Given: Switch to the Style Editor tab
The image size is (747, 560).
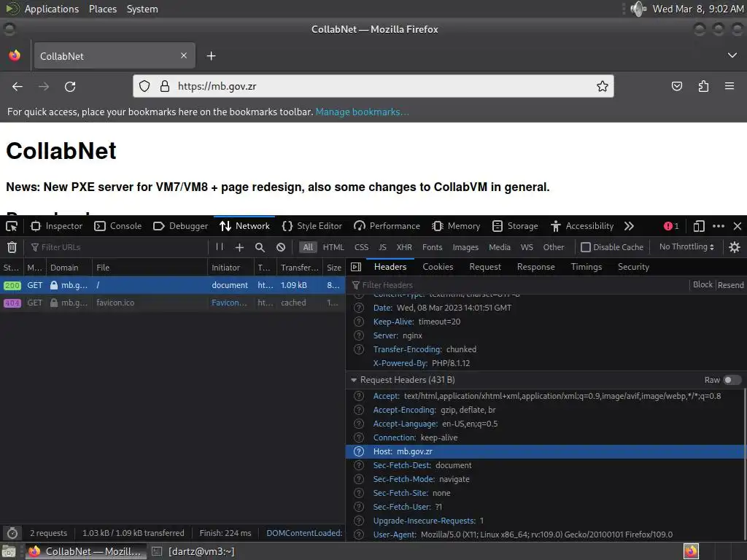Looking at the screenshot, I should [x=312, y=226].
